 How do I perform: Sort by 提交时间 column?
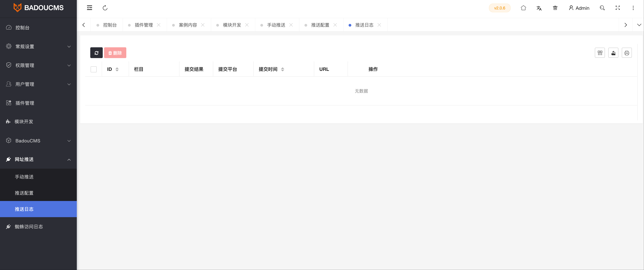pos(283,69)
